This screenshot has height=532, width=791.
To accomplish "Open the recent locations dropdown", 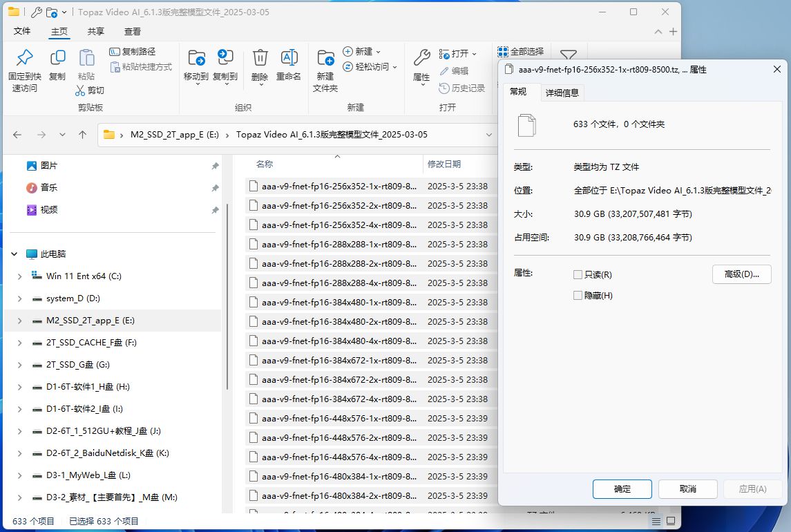I will tap(62, 135).
